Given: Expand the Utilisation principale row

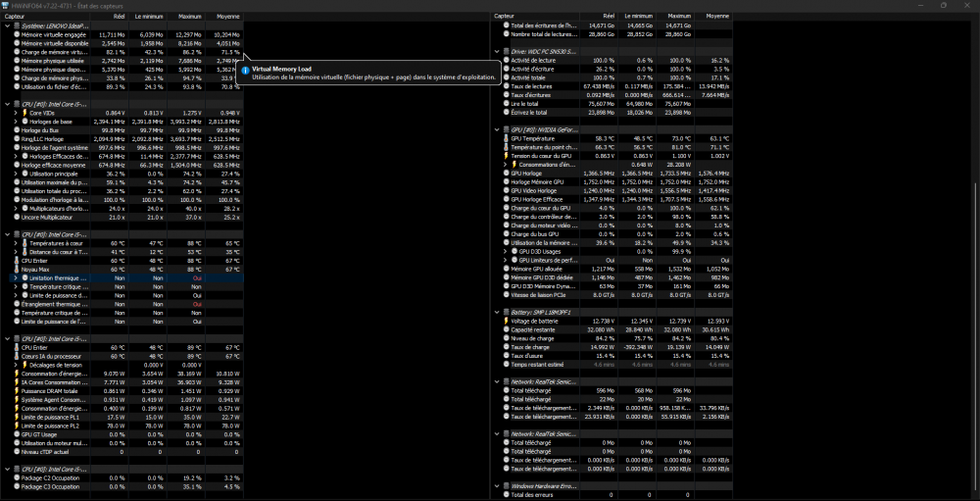Looking at the screenshot, I should click(17, 174).
